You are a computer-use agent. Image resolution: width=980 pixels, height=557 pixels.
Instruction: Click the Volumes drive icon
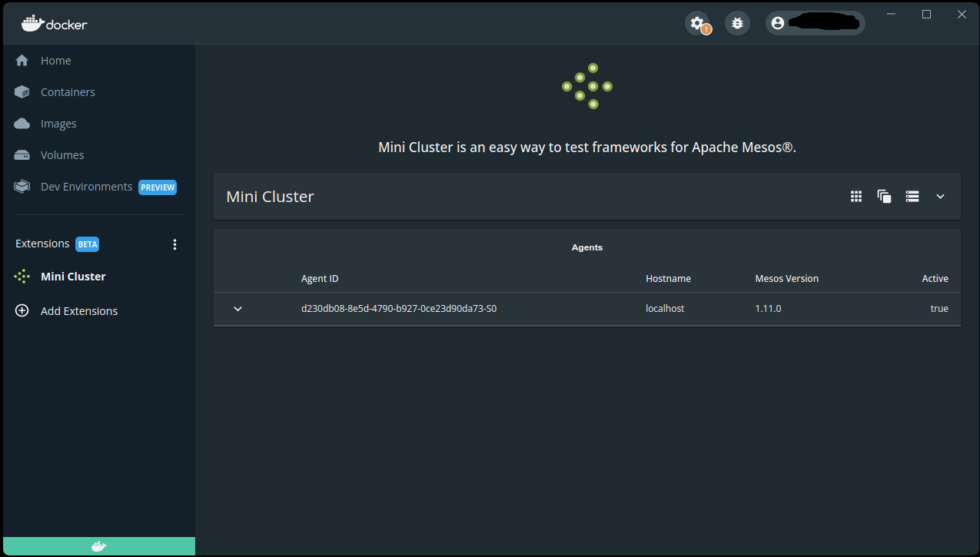22,155
